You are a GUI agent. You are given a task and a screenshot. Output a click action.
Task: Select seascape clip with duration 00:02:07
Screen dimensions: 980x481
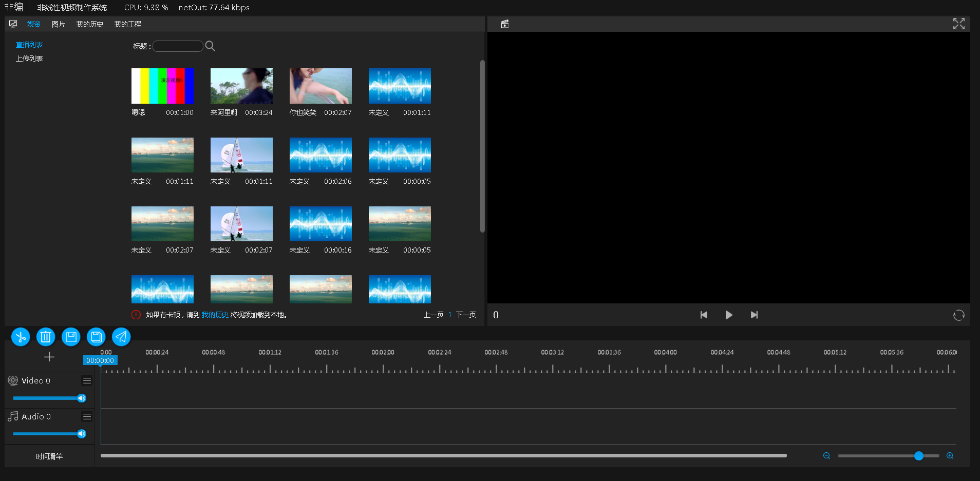[162, 224]
